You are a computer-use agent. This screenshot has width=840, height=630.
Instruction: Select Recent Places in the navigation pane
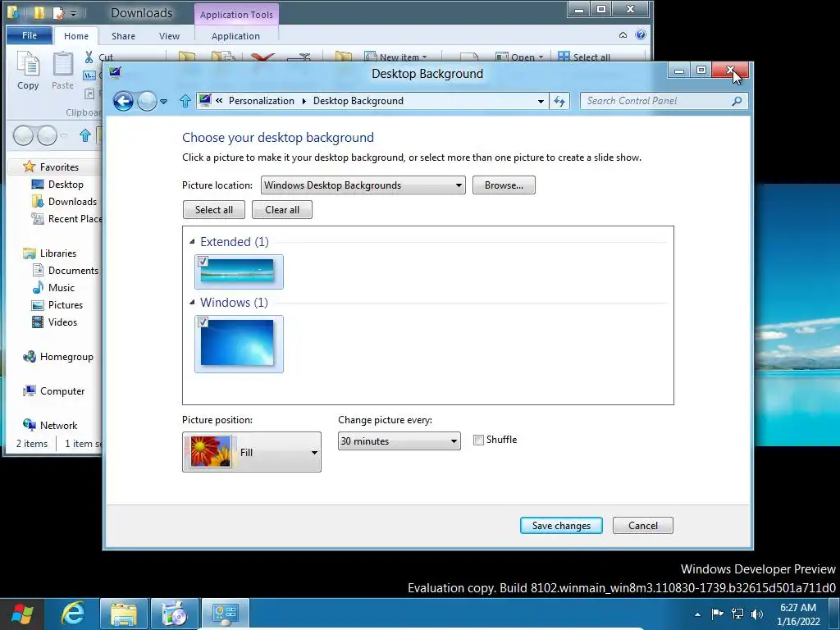pos(67,218)
